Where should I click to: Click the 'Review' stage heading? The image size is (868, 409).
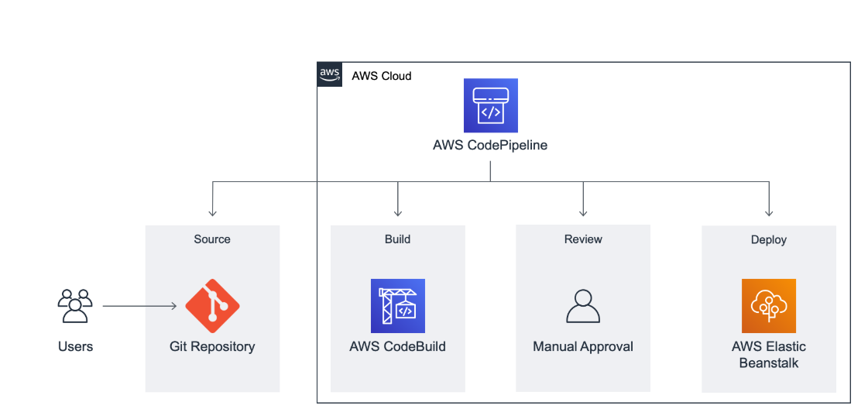click(x=583, y=239)
